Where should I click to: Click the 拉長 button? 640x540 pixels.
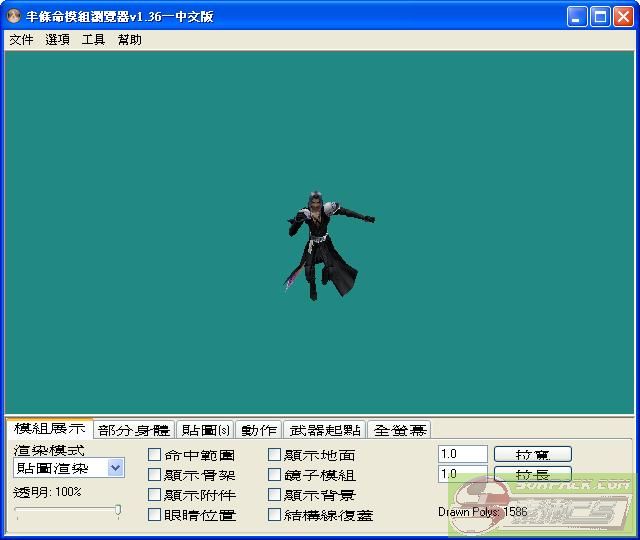tap(532, 475)
